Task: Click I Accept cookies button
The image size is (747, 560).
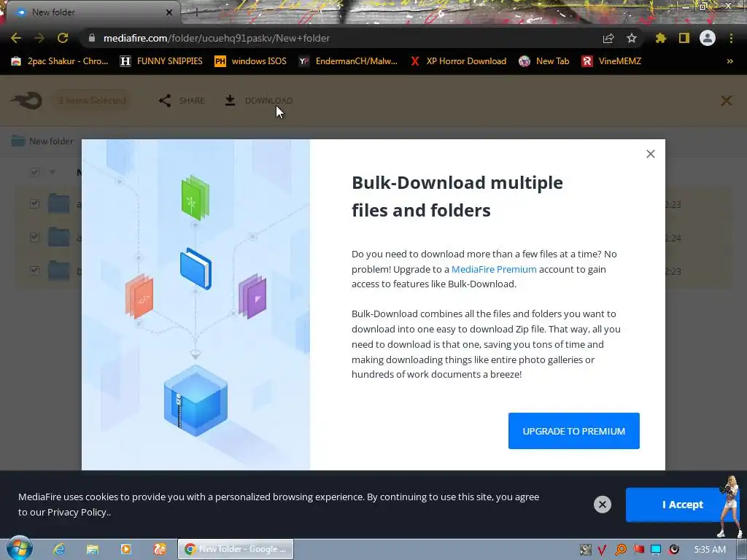Action: click(x=682, y=505)
